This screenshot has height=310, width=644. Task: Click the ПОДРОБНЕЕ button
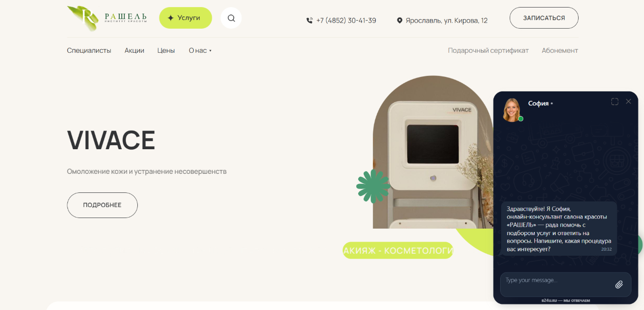click(x=102, y=205)
